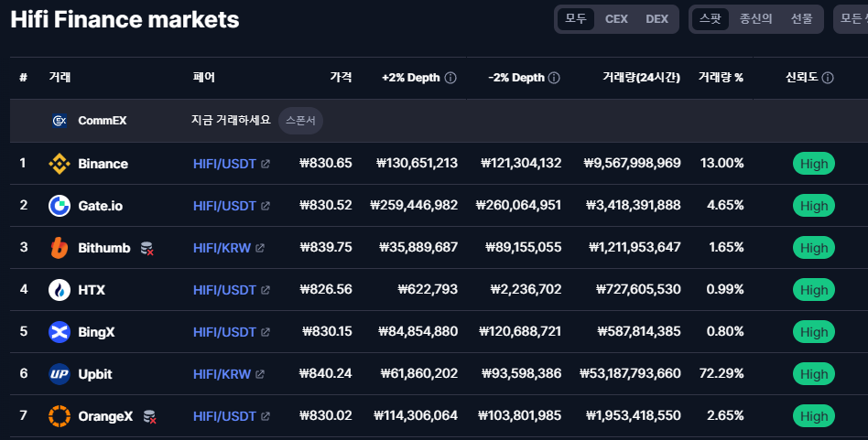Switch to the 선물 market type
The height and width of the screenshot is (440, 868).
(x=801, y=19)
